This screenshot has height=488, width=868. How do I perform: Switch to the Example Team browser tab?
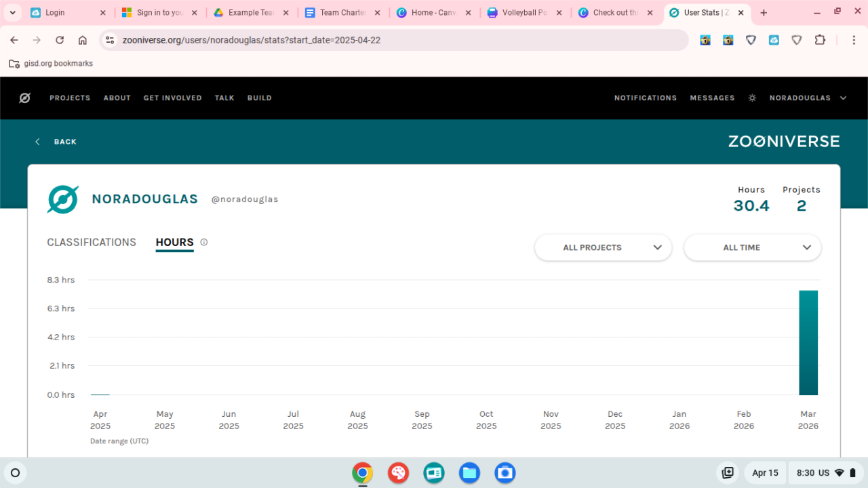coord(251,13)
